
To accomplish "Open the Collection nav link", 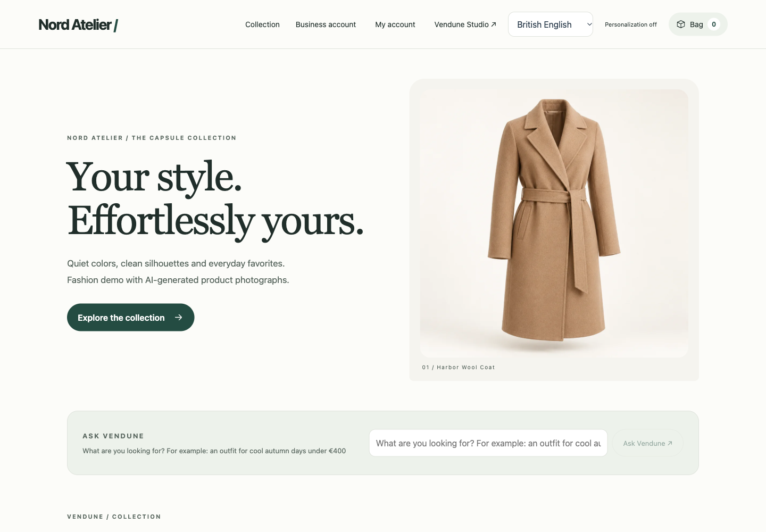I will point(262,24).
